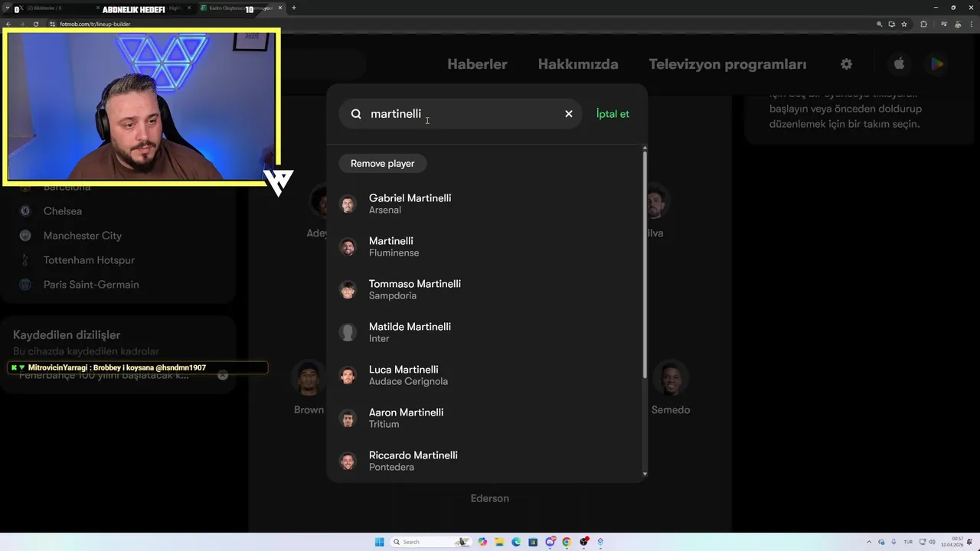Click the Chelsea club crest icon
Viewport: 980px width, 551px height.
(x=25, y=211)
